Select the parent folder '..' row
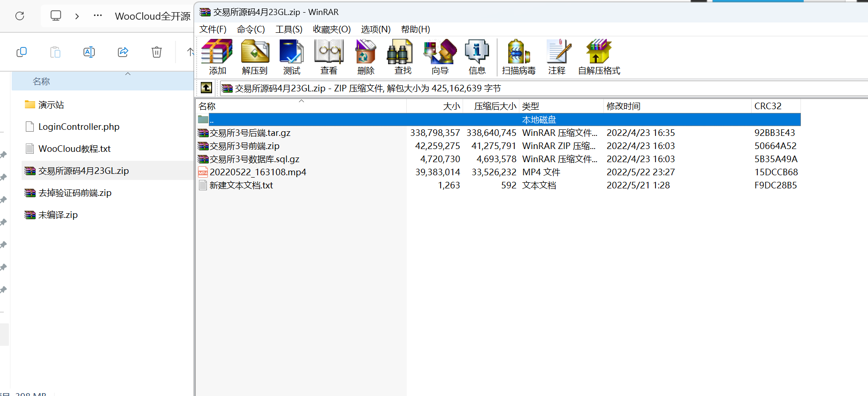The width and height of the screenshot is (868, 396). click(x=499, y=120)
